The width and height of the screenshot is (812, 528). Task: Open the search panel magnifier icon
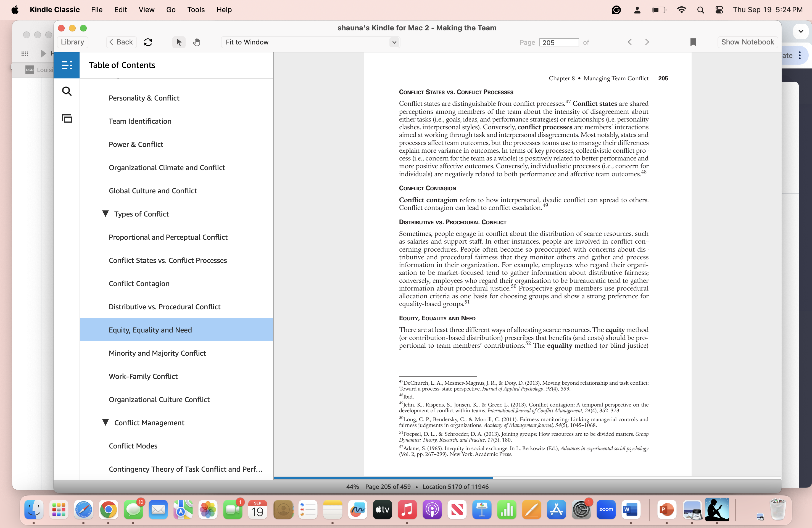(x=67, y=91)
